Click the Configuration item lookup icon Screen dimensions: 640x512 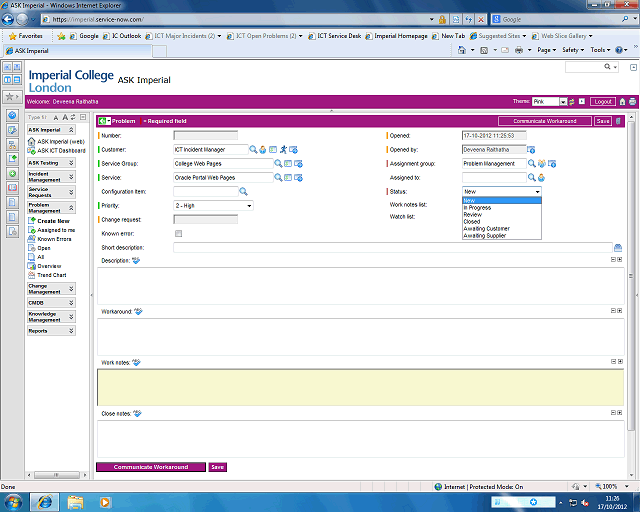(x=242, y=191)
